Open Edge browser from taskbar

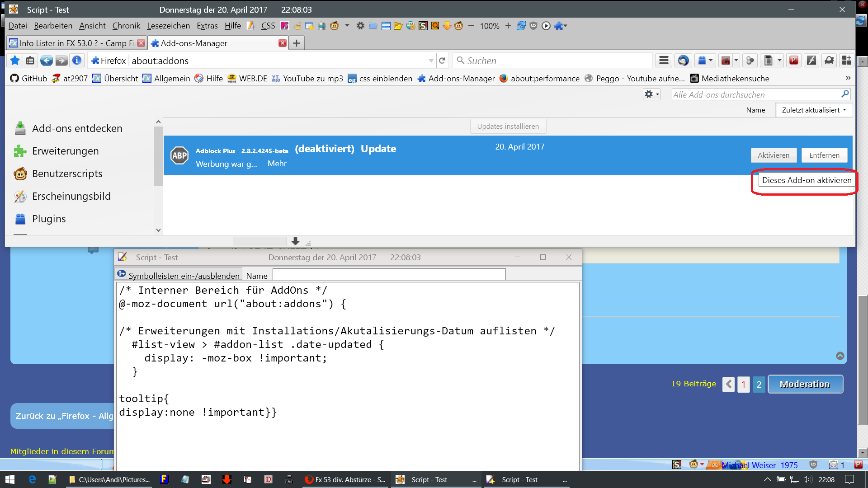(x=32, y=479)
